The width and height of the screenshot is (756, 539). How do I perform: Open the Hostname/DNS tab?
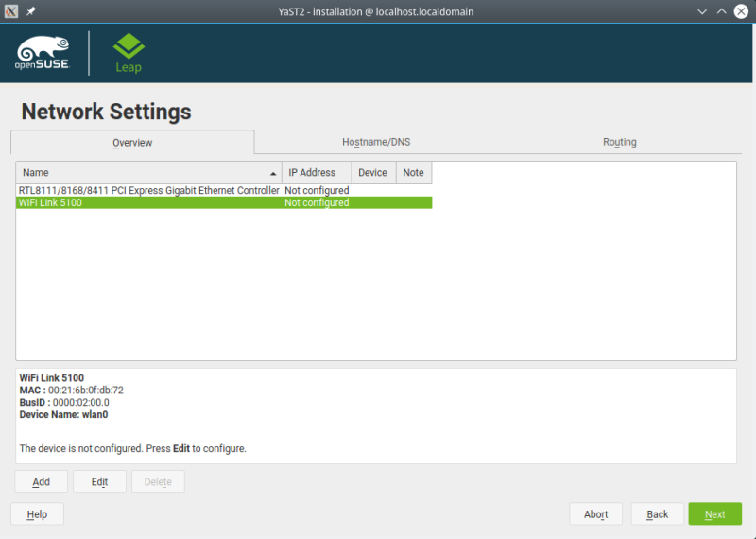click(x=376, y=142)
